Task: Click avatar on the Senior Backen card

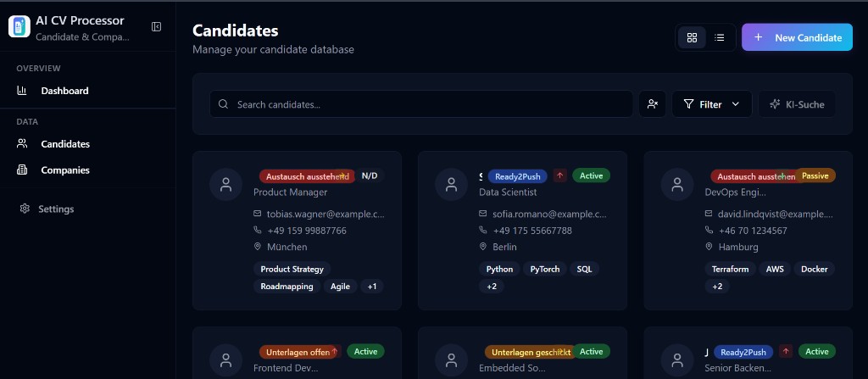Action: click(x=677, y=360)
